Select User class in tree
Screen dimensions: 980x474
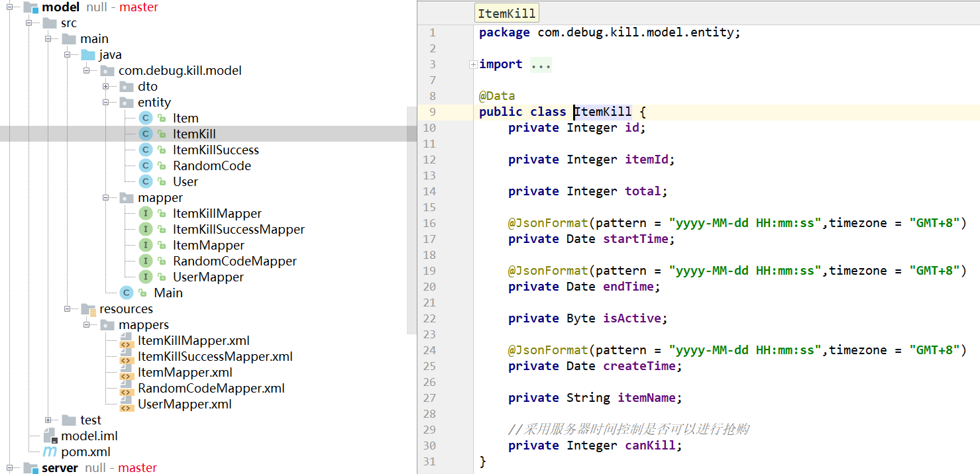(186, 181)
